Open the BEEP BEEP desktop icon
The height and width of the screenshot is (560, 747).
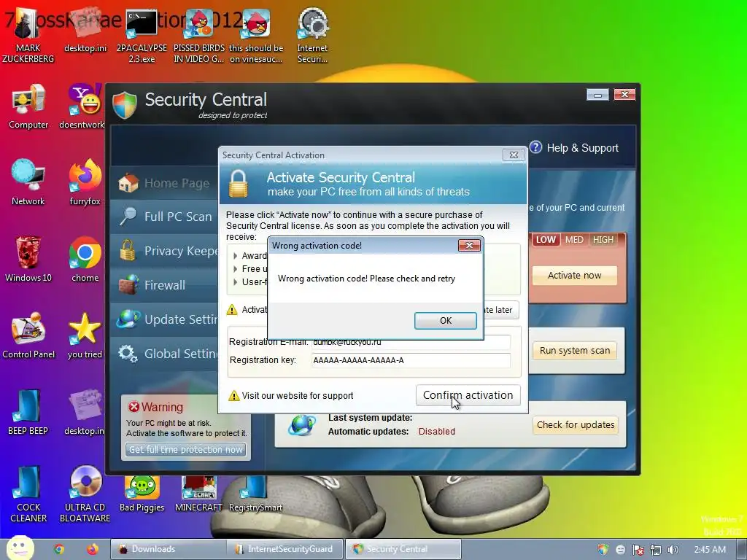tap(28, 413)
